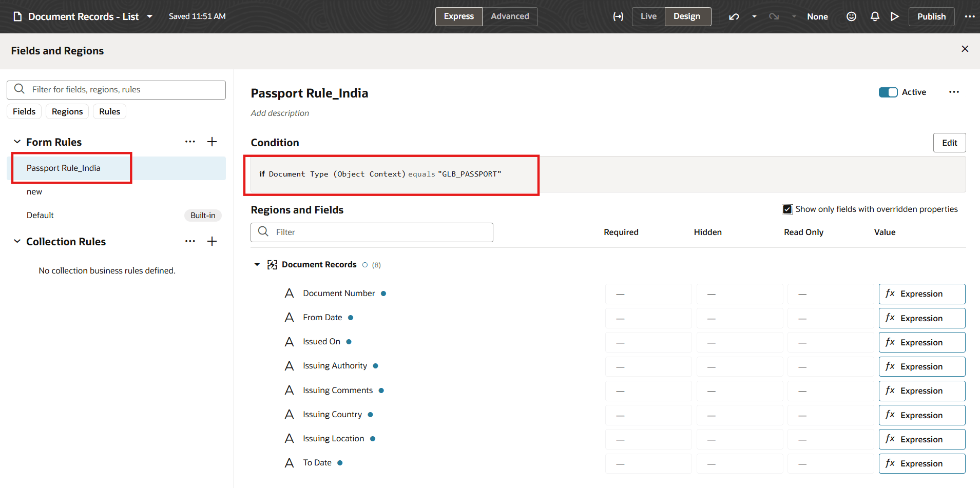Select the Rules filter chip

[109, 111]
